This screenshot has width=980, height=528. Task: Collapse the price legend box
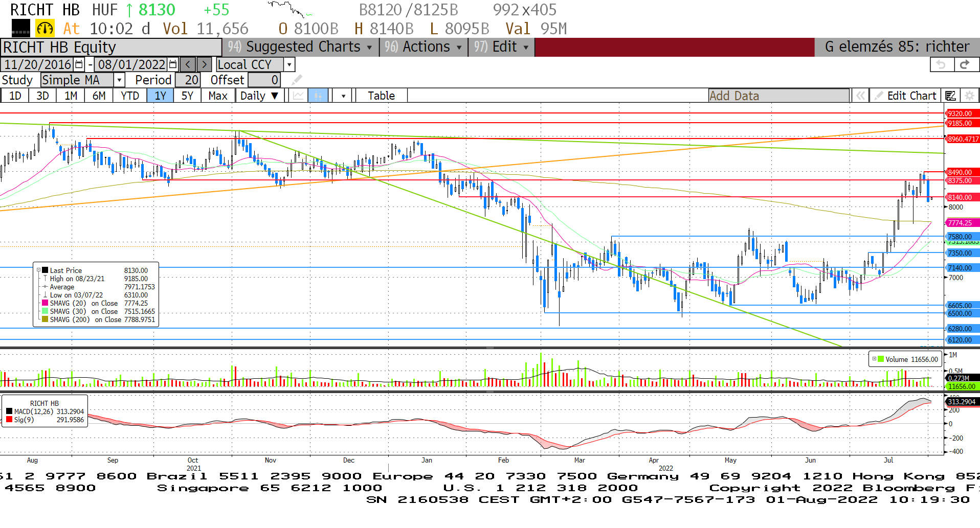(38, 270)
